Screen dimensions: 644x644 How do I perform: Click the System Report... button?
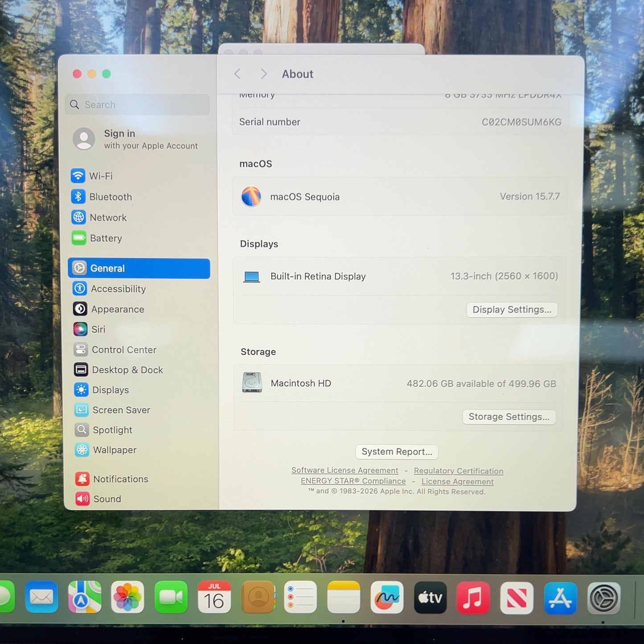coord(397,452)
